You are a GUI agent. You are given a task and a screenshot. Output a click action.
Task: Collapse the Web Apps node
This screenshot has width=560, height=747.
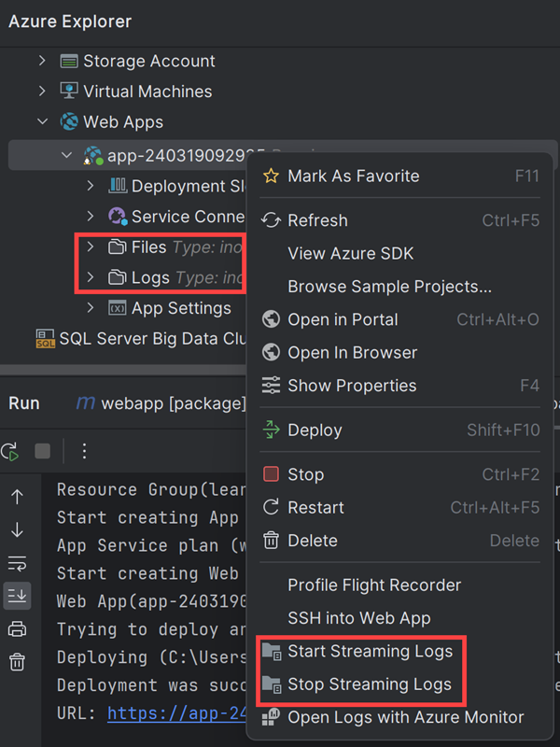[42, 121]
